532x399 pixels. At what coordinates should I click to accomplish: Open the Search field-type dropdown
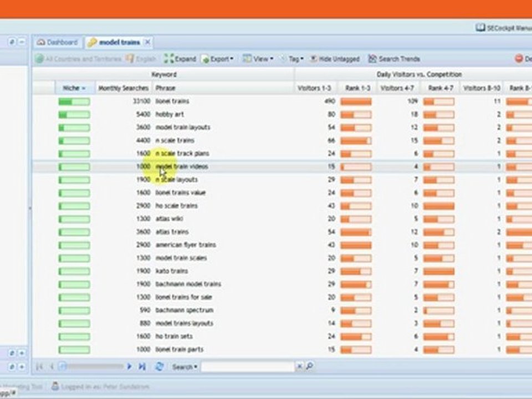(185, 367)
